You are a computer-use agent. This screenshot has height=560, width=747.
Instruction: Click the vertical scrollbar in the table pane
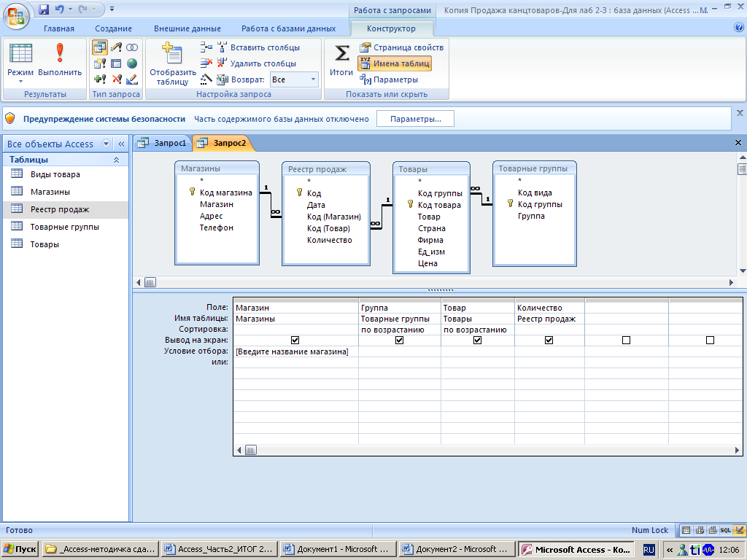pyautogui.click(x=742, y=213)
